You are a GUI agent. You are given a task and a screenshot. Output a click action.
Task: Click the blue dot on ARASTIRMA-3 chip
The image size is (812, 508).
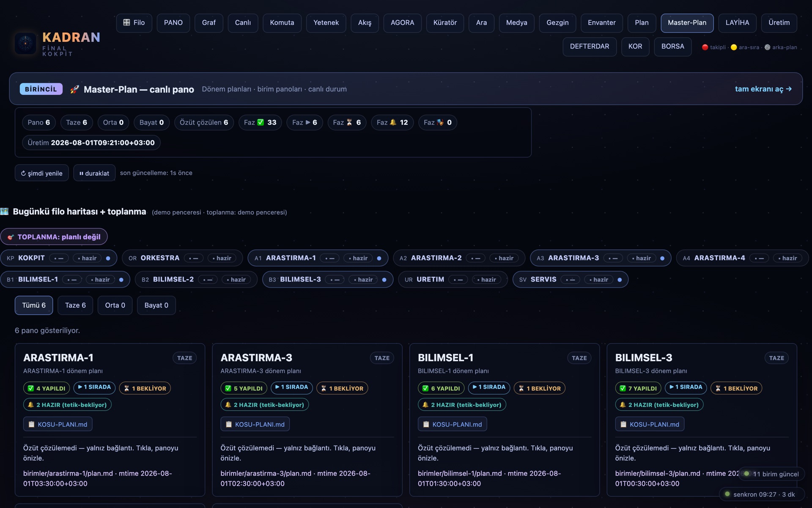coord(662,258)
